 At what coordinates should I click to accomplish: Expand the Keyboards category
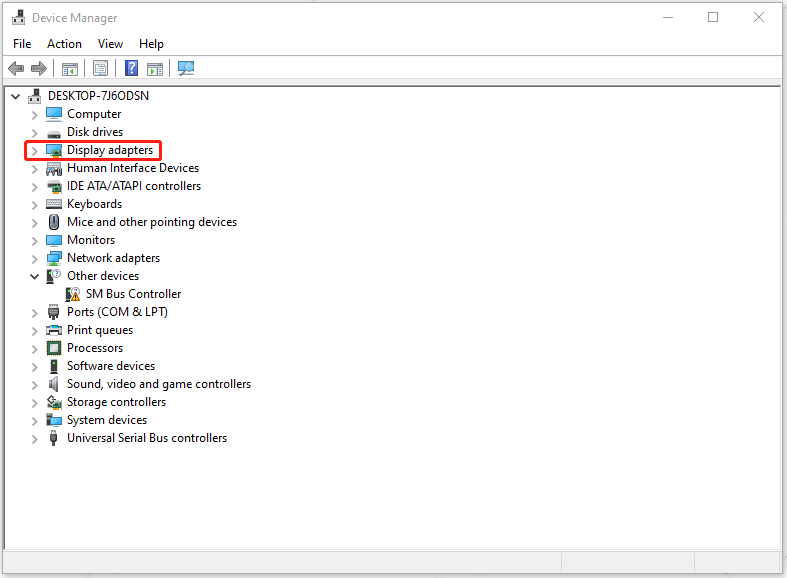coord(34,205)
